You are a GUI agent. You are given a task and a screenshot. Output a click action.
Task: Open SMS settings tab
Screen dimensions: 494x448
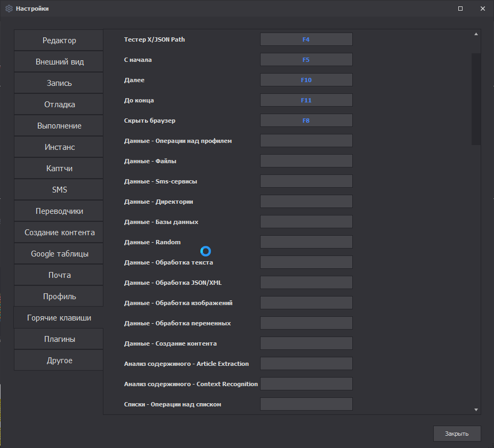(59, 190)
